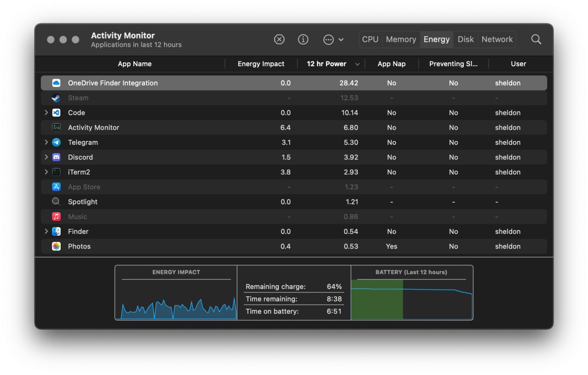The height and width of the screenshot is (375, 588).
Task: Sort by the Energy Impact column header
Action: (x=261, y=64)
